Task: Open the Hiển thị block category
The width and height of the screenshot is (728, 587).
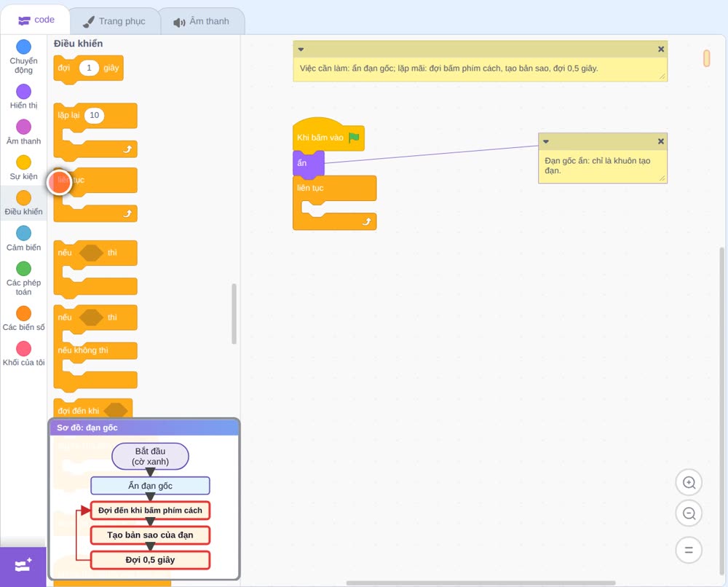Action: pyautogui.click(x=23, y=97)
